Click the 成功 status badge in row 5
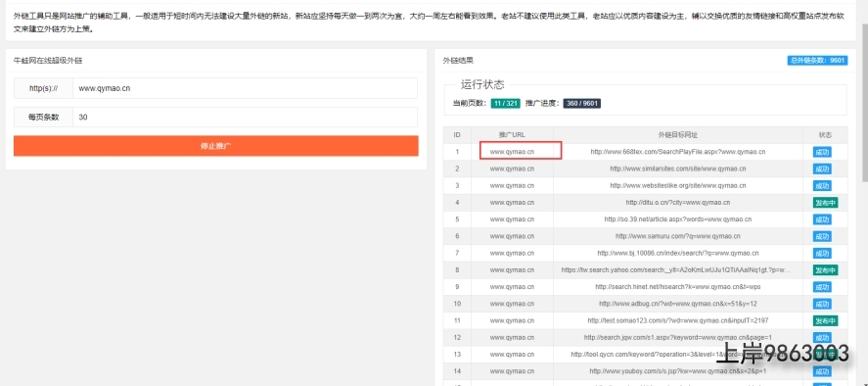The image size is (868, 386). 822,219
